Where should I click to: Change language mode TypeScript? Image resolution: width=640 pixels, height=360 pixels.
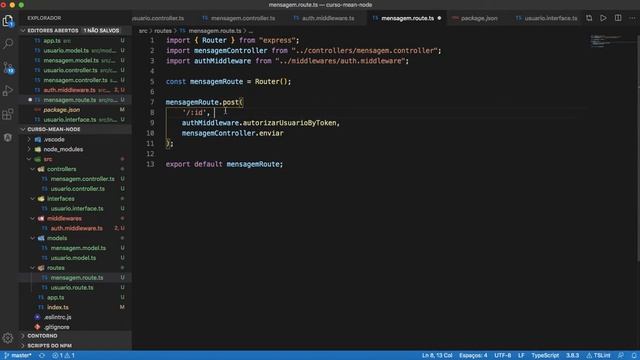(x=545, y=356)
